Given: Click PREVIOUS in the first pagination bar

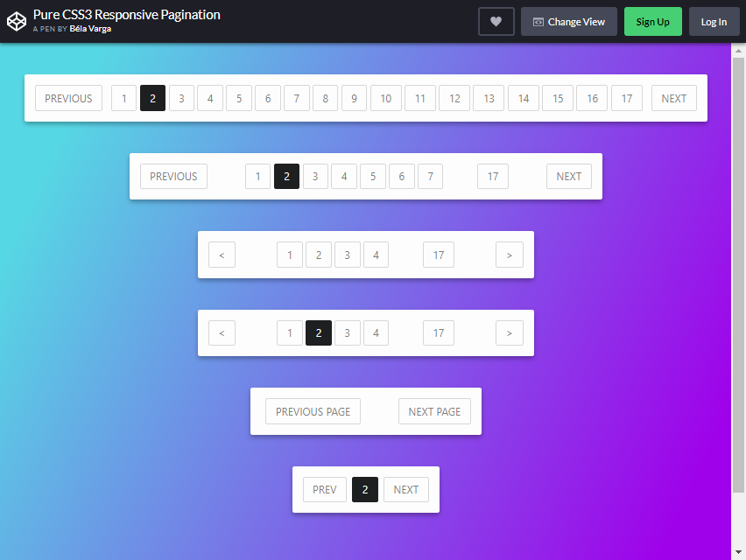Looking at the screenshot, I should [68, 98].
